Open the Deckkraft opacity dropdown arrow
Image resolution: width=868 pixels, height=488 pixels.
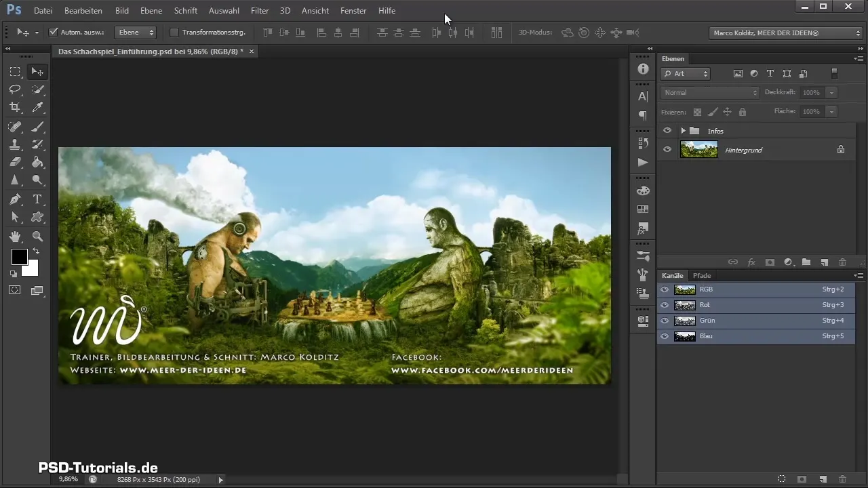832,92
